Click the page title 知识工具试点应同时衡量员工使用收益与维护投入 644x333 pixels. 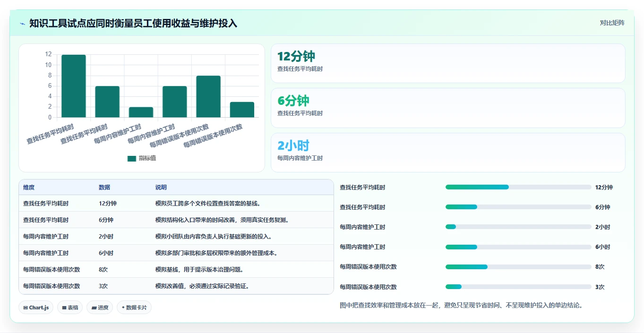tap(133, 23)
